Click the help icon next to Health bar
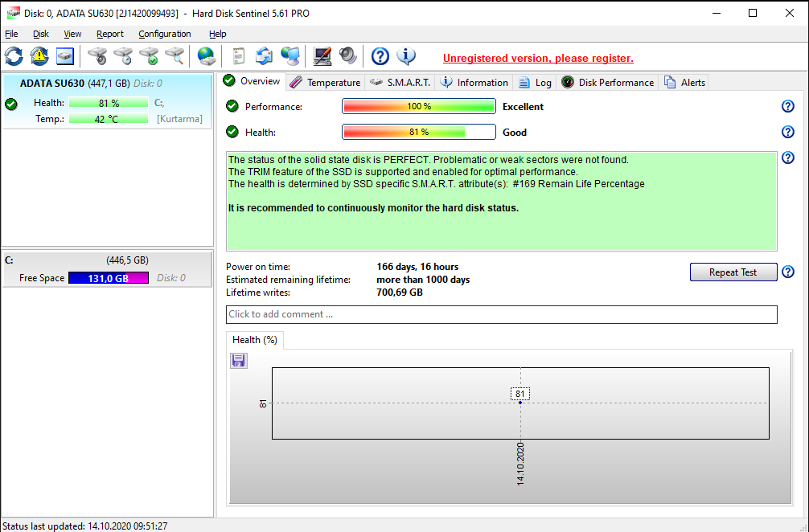This screenshot has width=809, height=532. 788,132
